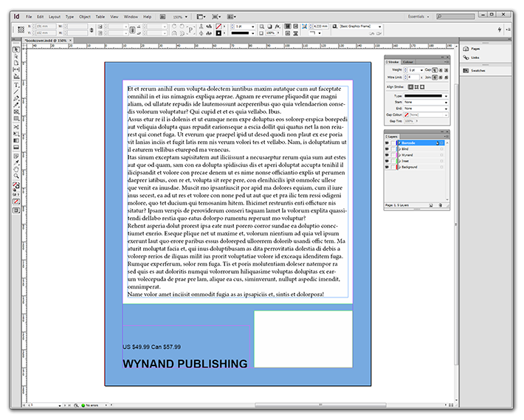Open the Object menu
The width and height of the screenshot is (524, 420).
click(85, 17)
